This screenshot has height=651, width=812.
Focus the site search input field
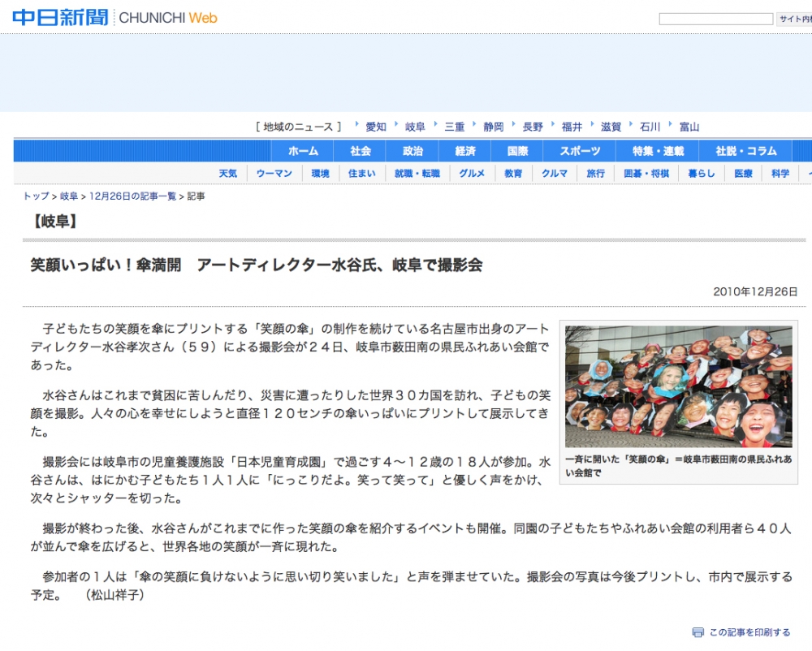pos(715,19)
